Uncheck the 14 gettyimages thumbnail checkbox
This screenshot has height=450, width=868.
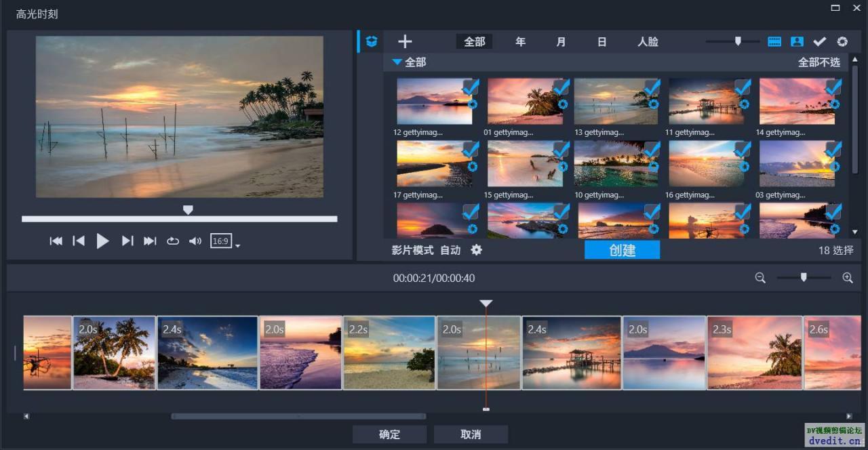[833, 87]
